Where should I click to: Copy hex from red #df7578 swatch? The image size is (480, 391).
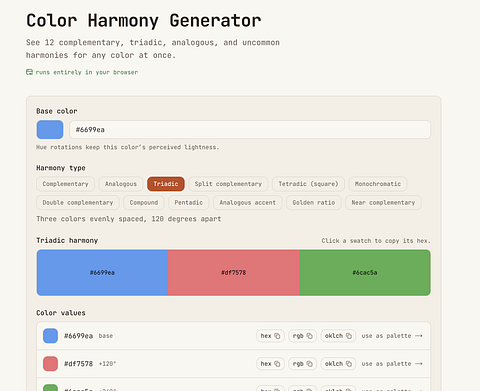click(x=234, y=273)
